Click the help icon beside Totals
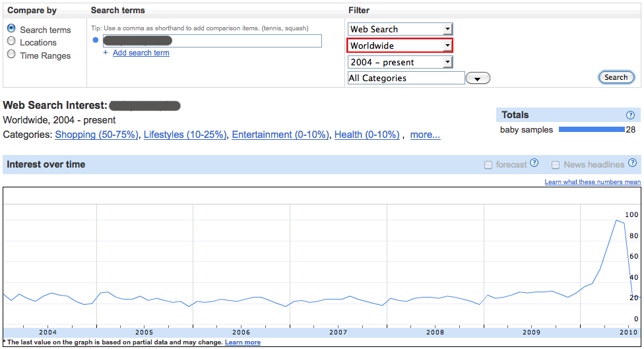This screenshot has height=349, width=644. [x=630, y=115]
